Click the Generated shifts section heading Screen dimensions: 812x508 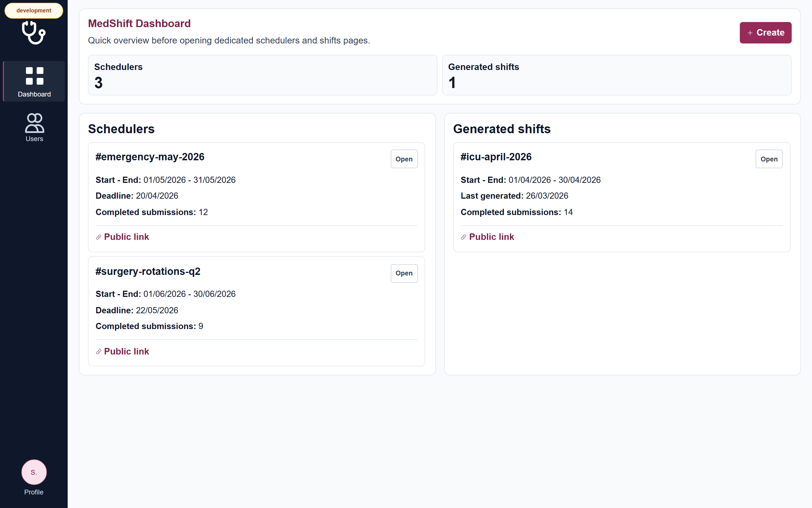(502, 129)
